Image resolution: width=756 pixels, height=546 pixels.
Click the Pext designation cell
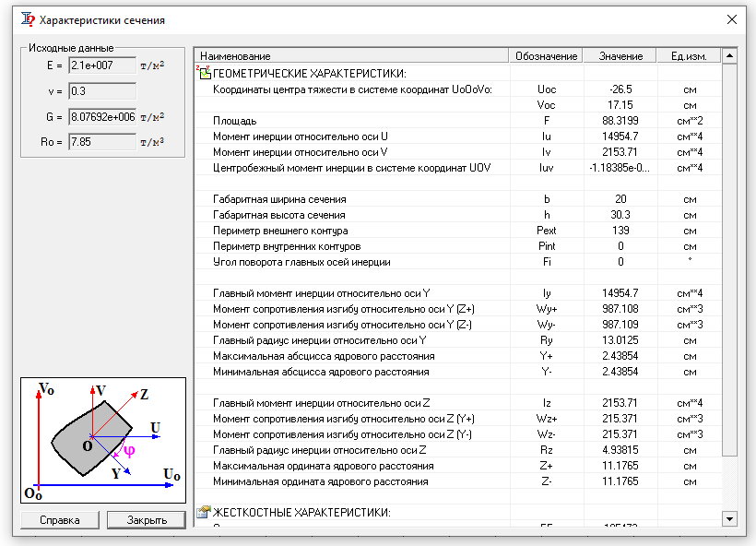(547, 231)
